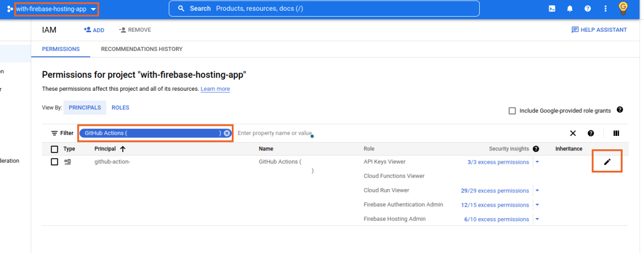This screenshot has height=253, width=644.
Task: Open 3/3 excess permissions for API Keys Viewer
Action: (498, 162)
